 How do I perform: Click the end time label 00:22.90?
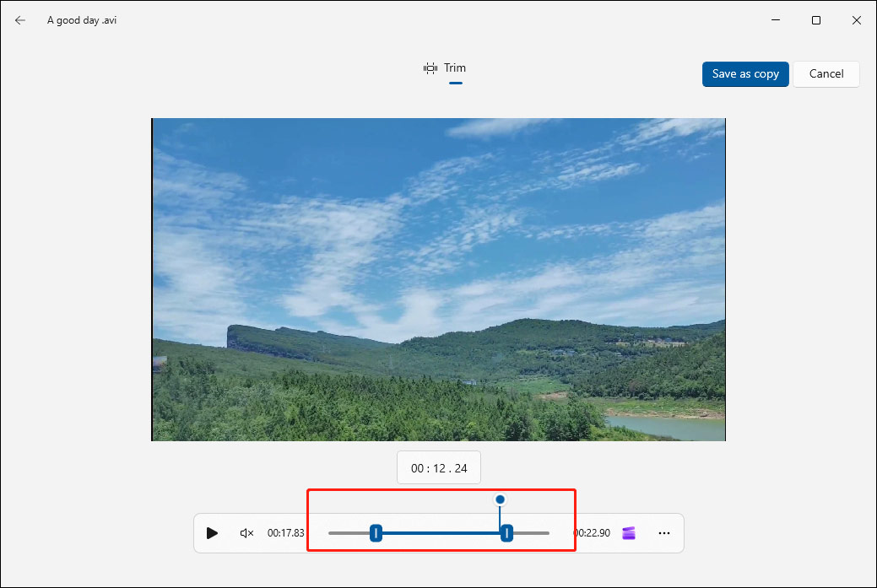[x=592, y=532]
